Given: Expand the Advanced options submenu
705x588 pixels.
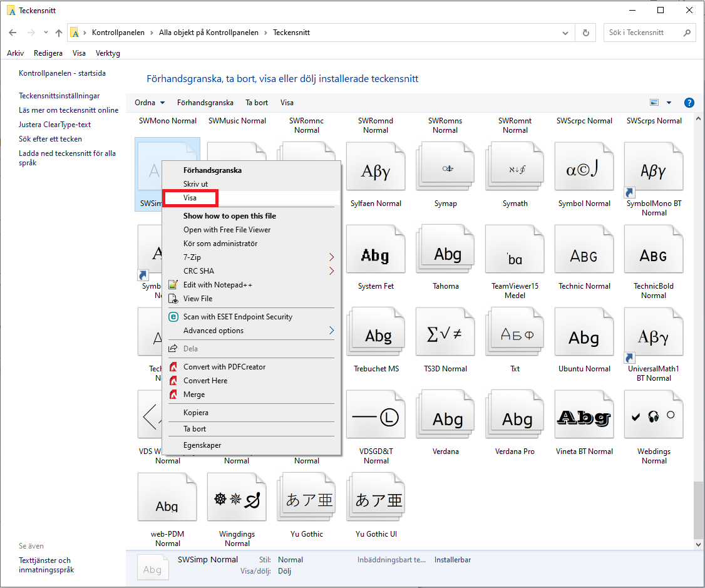Looking at the screenshot, I should 250,331.
